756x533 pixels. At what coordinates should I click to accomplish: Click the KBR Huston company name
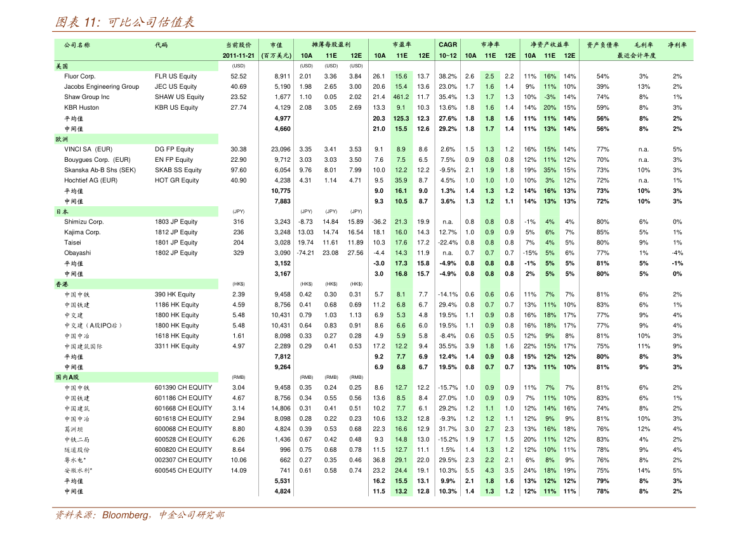(x=81, y=107)
